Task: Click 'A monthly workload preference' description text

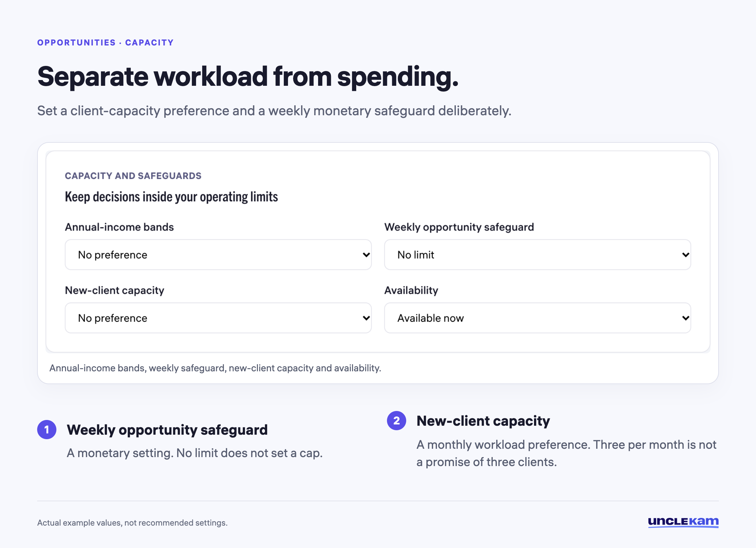Action: click(566, 453)
